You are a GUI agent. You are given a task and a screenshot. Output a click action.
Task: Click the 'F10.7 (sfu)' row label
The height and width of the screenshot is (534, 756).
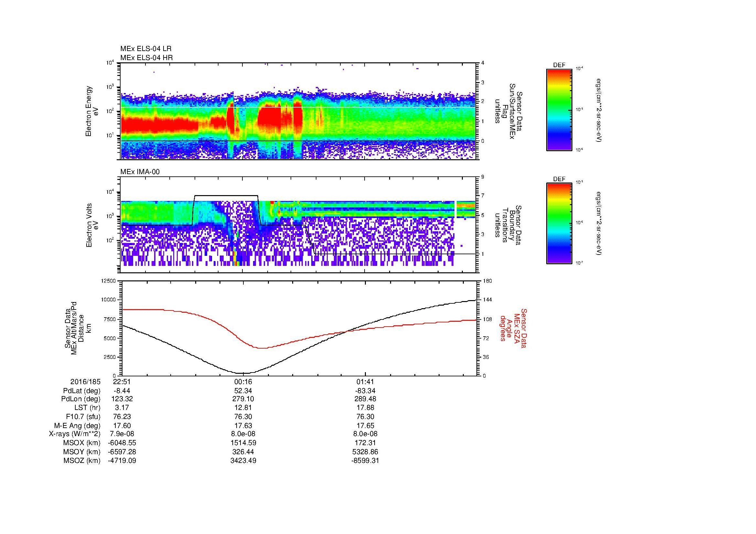click(x=83, y=416)
